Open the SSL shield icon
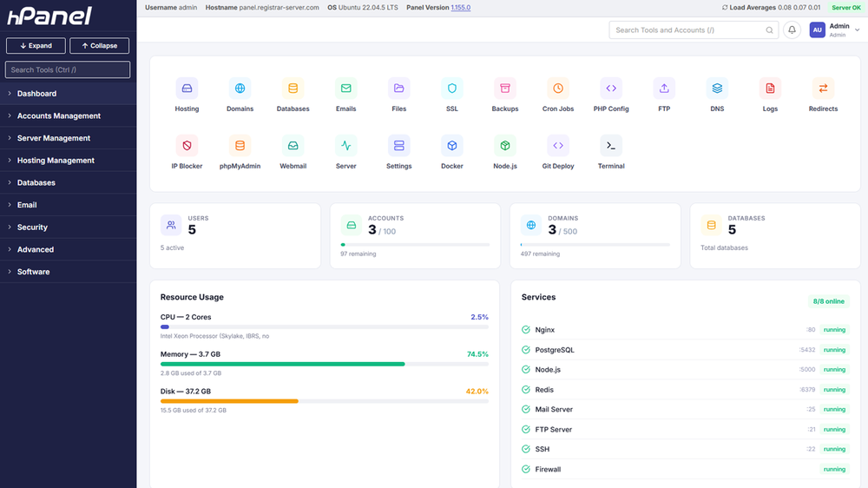 (451, 89)
